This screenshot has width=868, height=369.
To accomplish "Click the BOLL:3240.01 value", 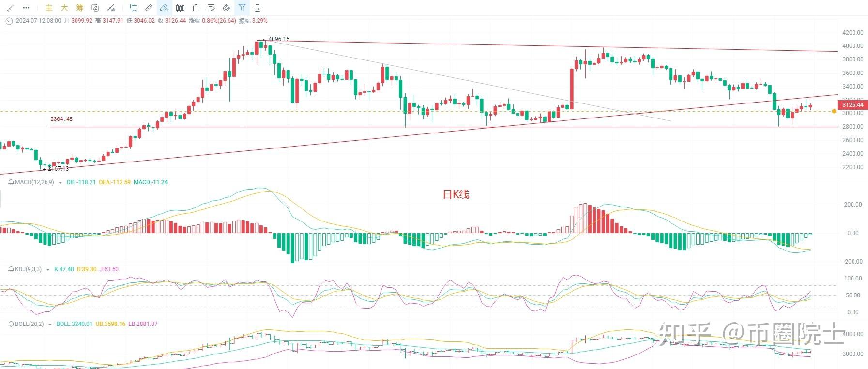I will tap(74, 324).
